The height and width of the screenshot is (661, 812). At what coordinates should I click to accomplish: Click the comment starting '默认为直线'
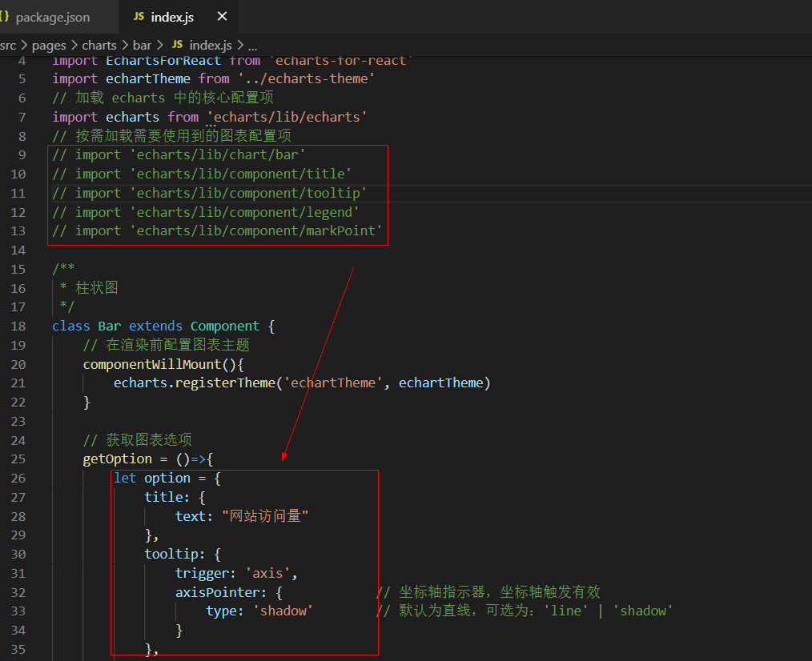(536, 611)
